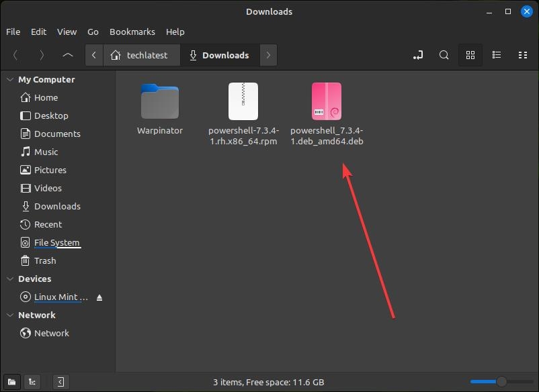Hide the sidebar panel

(61, 382)
